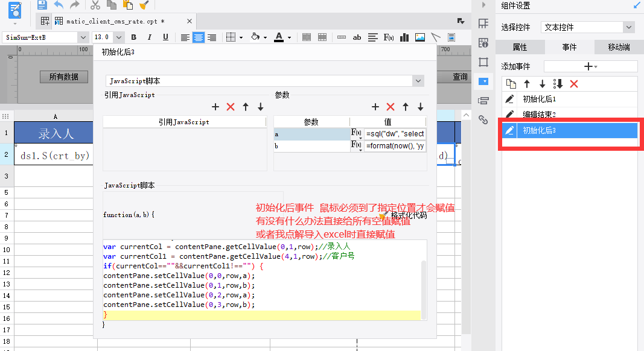Insert sub-report cell element
This screenshot has width=644, height=351.
tap(451, 37)
